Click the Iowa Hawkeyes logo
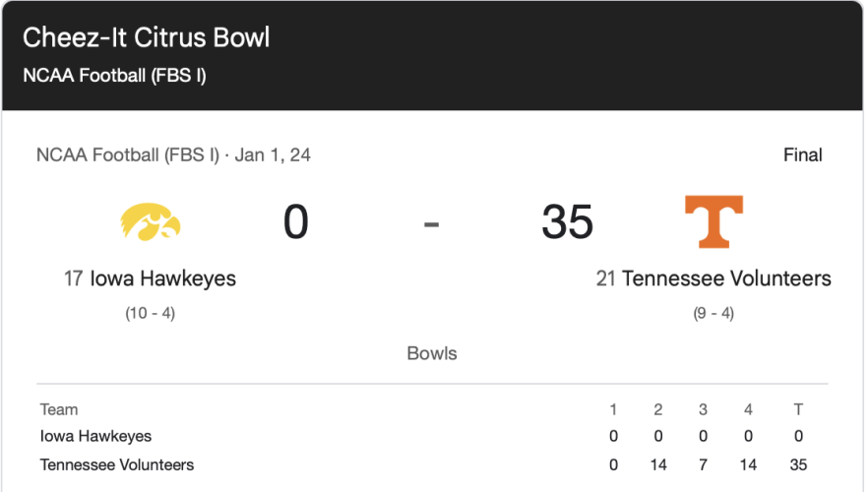868x492 pixels. click(x=151, y=221)
